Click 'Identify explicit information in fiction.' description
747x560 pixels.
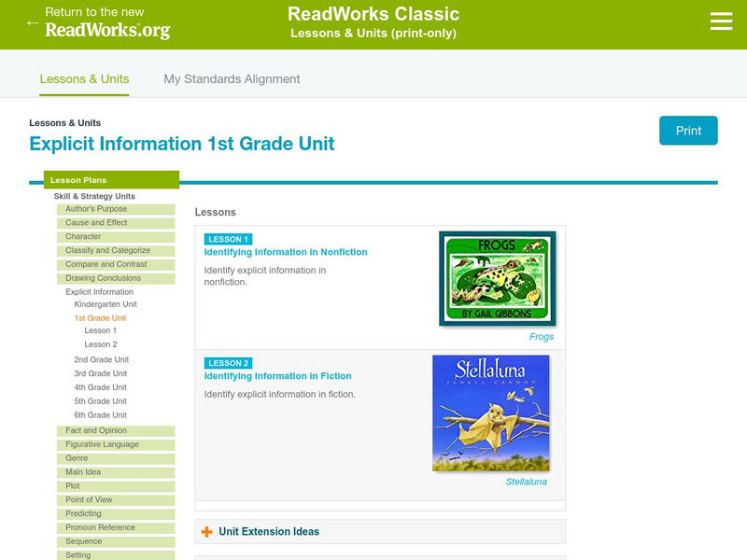point(279,394)
